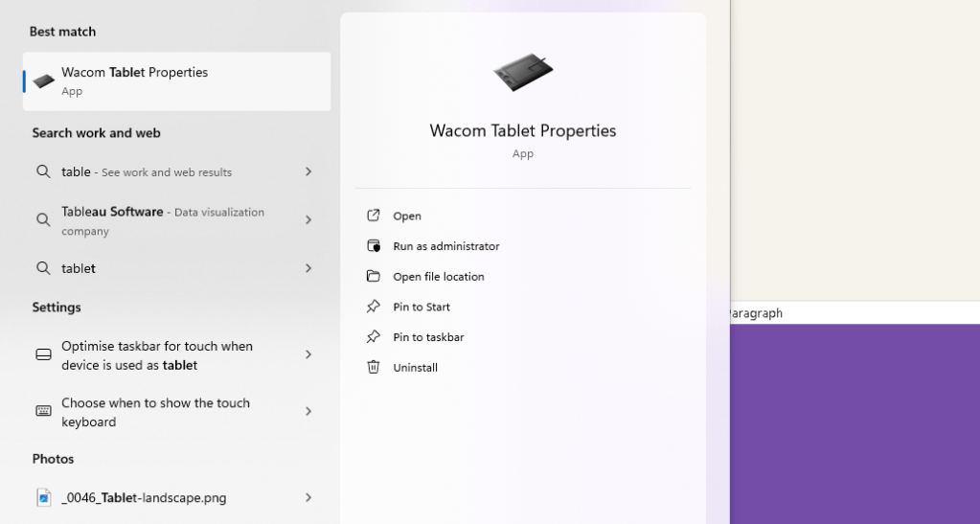
Task: Click the Wacom Tablet Properties title in details pane
Action: pos(523,130)
